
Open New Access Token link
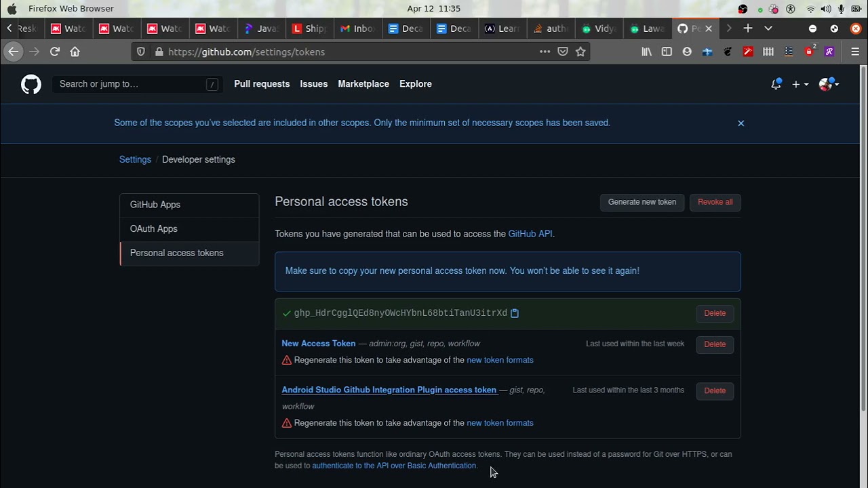[x=319, y=344]
